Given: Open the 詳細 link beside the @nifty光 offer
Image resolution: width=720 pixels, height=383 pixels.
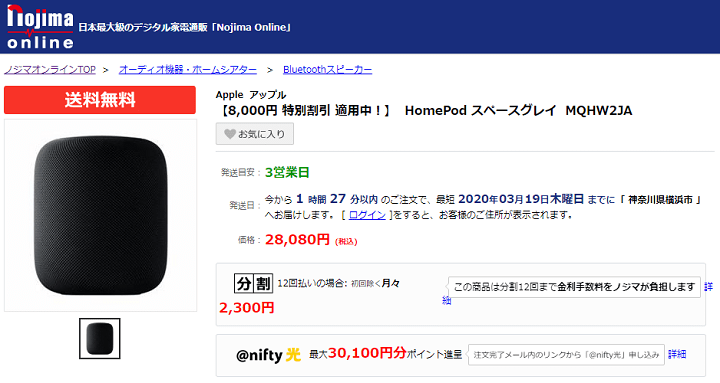Looking at the screenshot, I should coord(677,354).
